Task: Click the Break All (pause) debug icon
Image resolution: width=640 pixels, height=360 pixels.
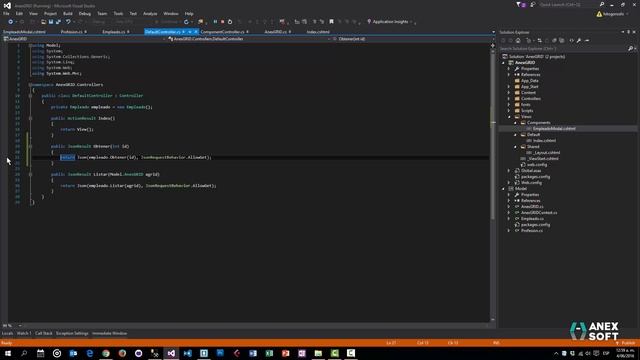Action: [215, 22]
